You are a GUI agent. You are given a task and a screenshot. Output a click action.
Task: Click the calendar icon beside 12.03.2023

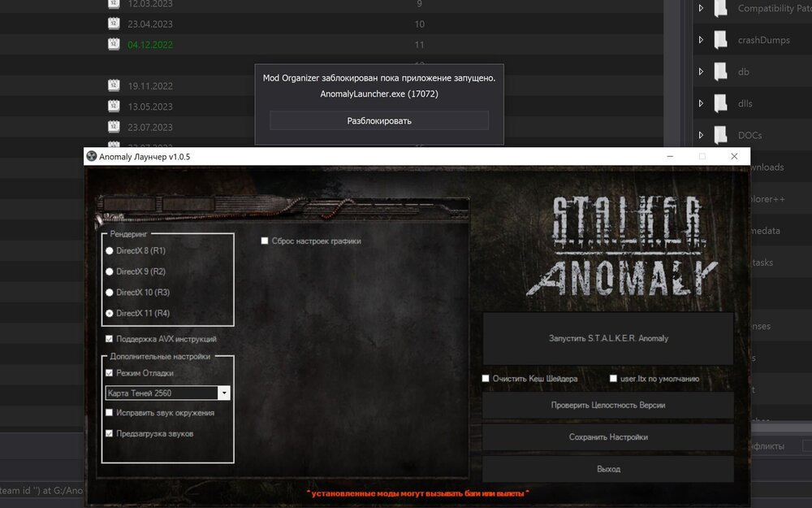point(114,3)
